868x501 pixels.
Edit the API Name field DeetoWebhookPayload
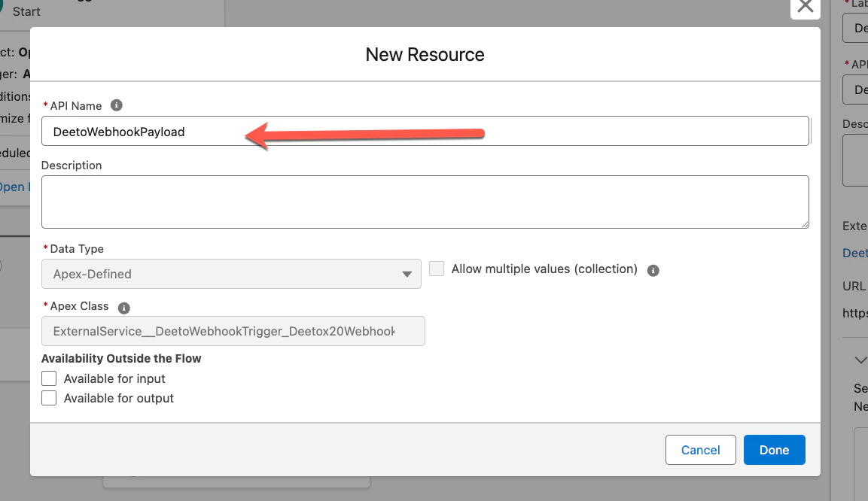[425, 131]
